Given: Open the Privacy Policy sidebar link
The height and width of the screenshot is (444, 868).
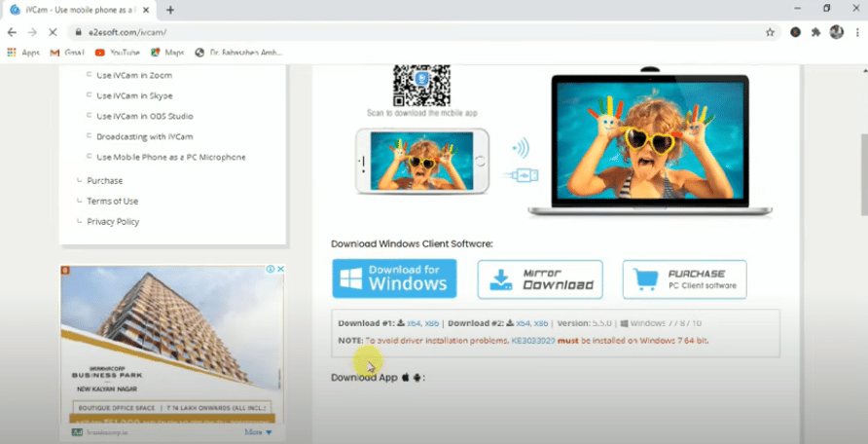Looking at the screenshot, I should pos(113,222).
